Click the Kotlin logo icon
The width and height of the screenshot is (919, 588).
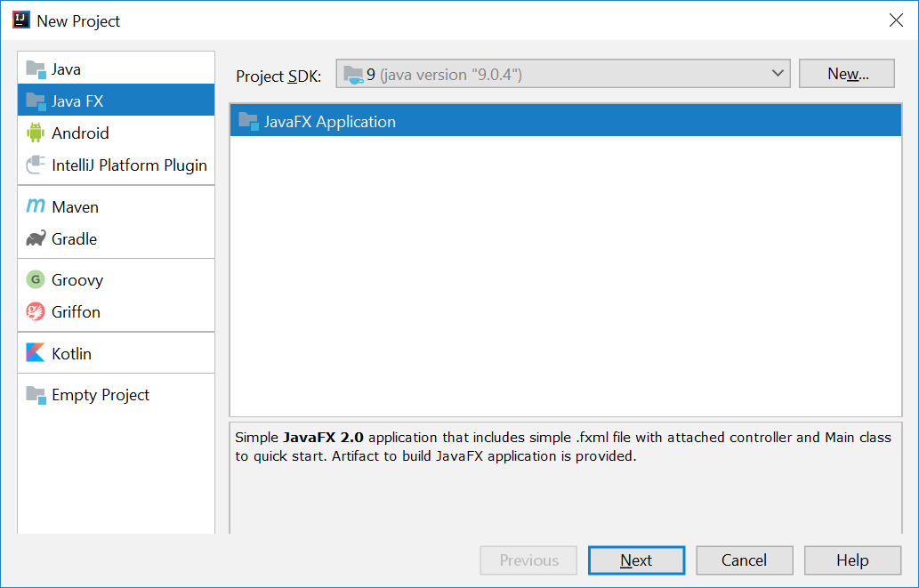point(36,353)
